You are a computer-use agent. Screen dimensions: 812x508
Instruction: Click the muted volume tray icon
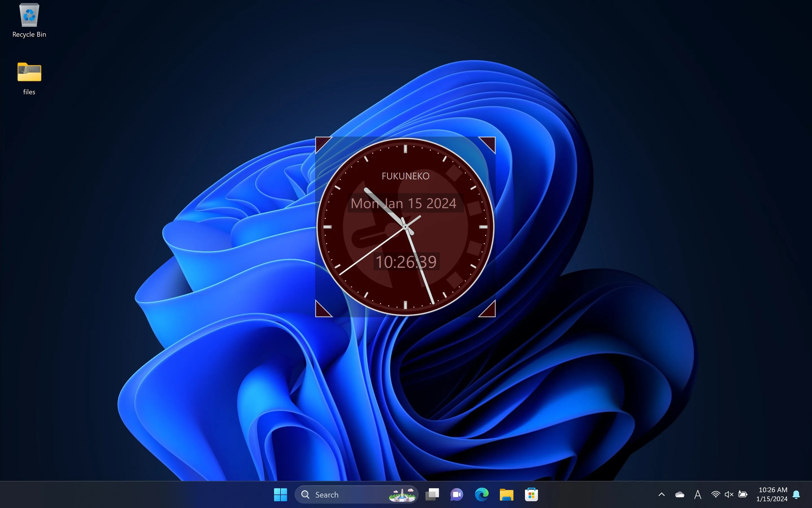(x=729, y=494)
